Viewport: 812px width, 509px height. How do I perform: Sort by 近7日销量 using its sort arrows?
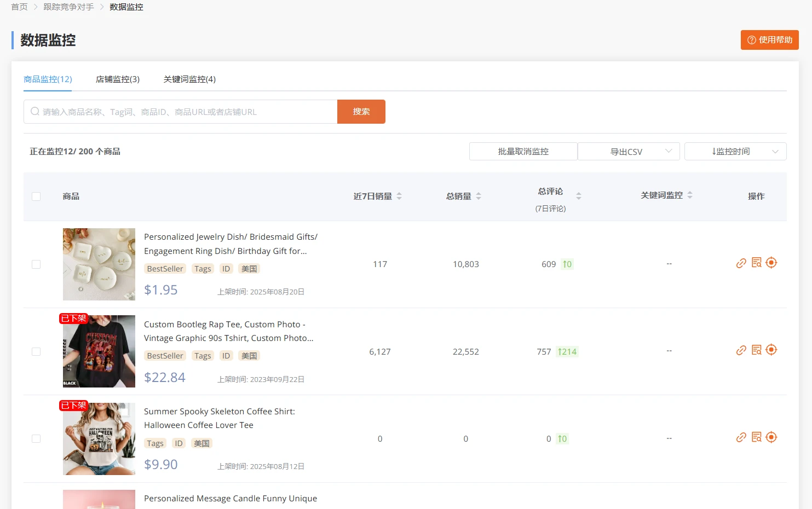pyautogui.click(x=399, y=196)
